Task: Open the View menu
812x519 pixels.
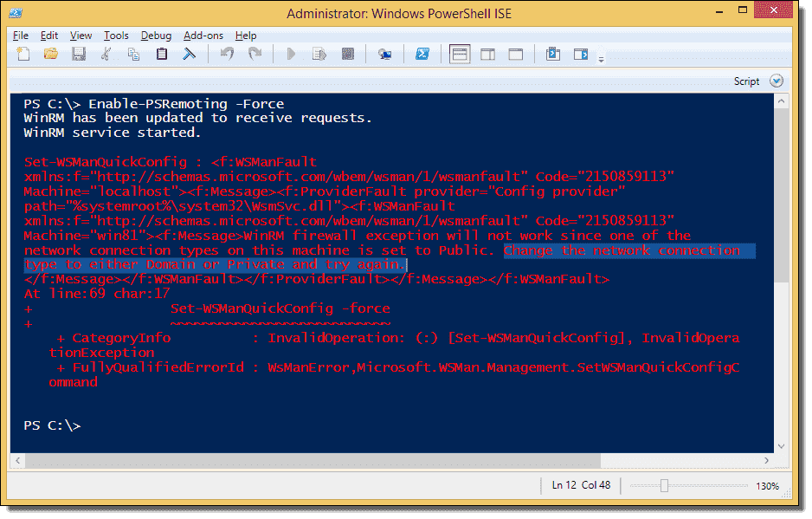Action: (81, 36)
